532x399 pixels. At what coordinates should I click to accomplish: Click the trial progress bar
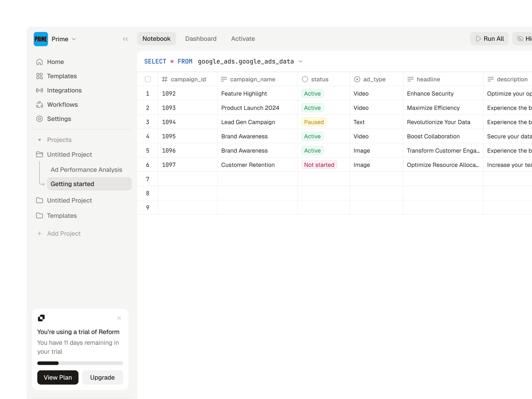[x=80, y=363]
